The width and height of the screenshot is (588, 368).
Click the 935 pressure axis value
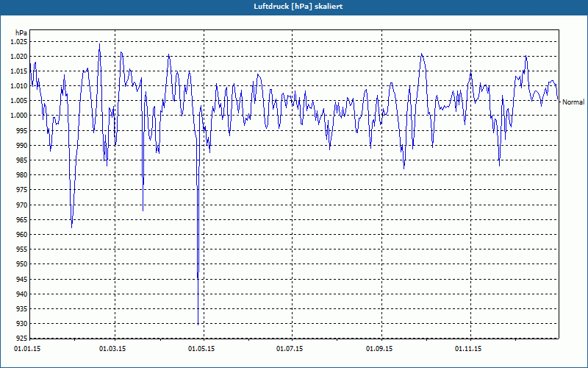click(x=23, y=308)
